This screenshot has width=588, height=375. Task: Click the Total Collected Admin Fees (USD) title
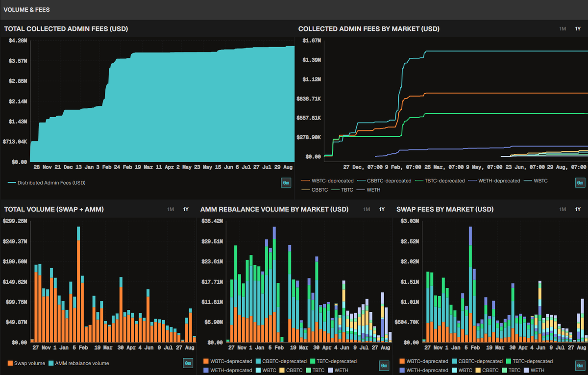(66, 29)
